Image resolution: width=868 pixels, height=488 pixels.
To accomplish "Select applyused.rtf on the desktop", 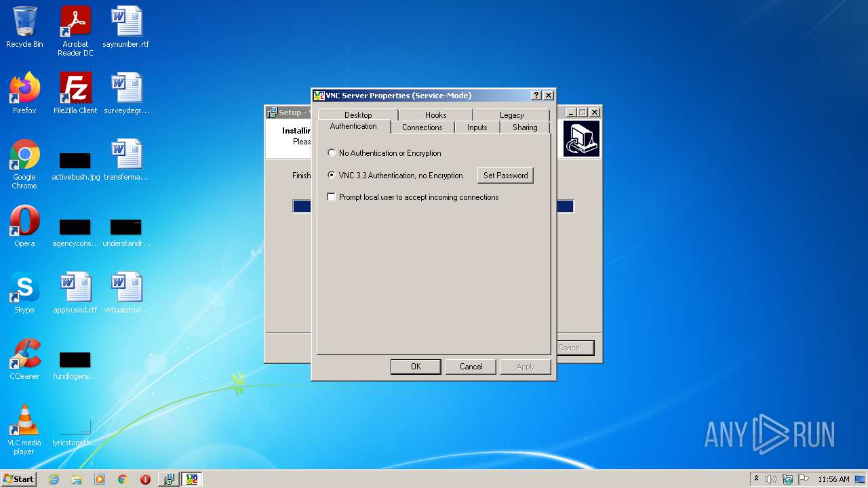I will (75, 293).
